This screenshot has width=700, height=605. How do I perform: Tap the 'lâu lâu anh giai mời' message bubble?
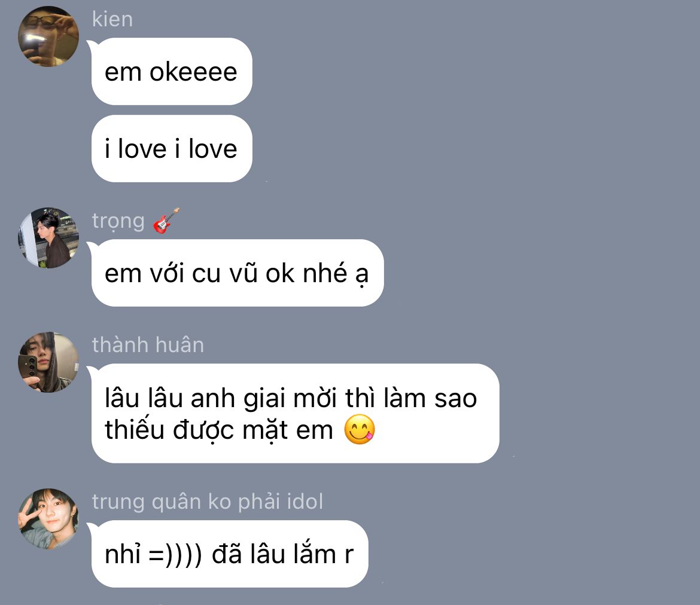(295, 414)
